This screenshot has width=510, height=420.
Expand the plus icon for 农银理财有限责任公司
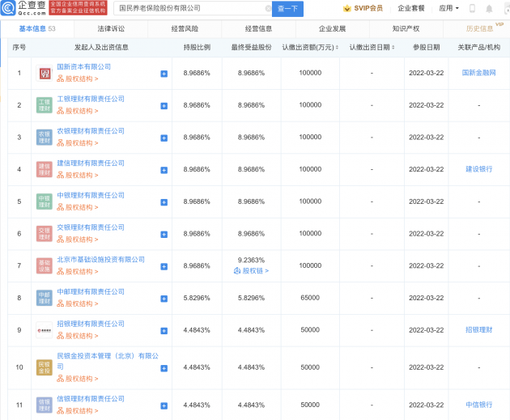164,138
